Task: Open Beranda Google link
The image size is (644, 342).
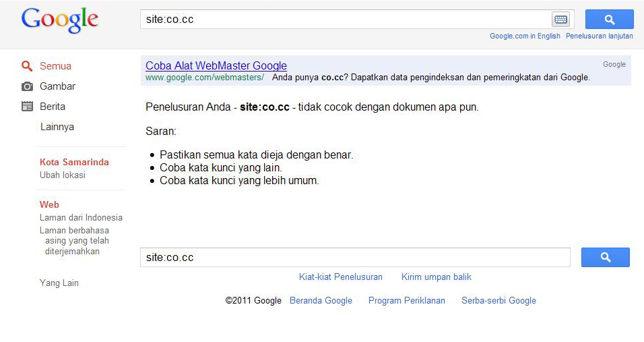Action: tap(321, 300)
